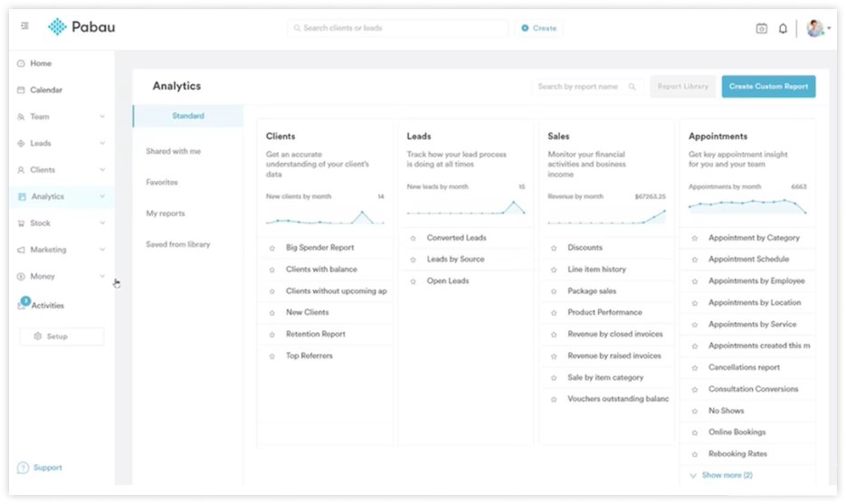Click Create Custom Report button
The height and width of the screenshot is (504, 846).
768,87
